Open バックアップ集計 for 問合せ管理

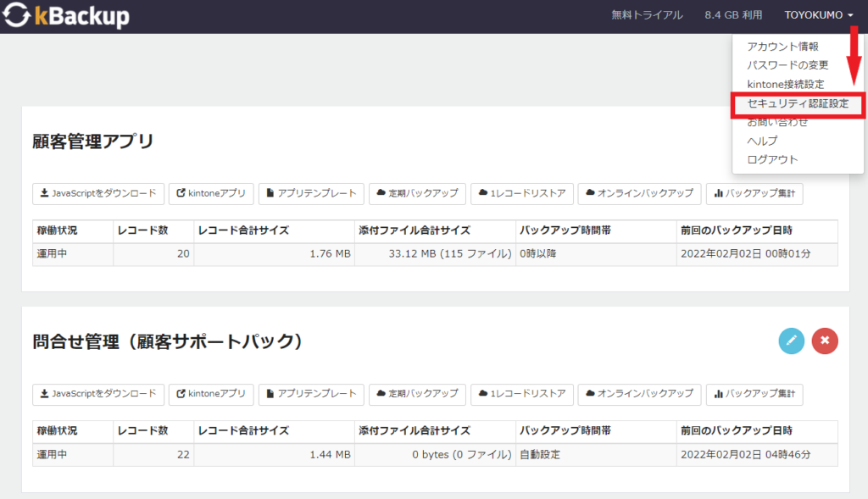coord(754,394)
